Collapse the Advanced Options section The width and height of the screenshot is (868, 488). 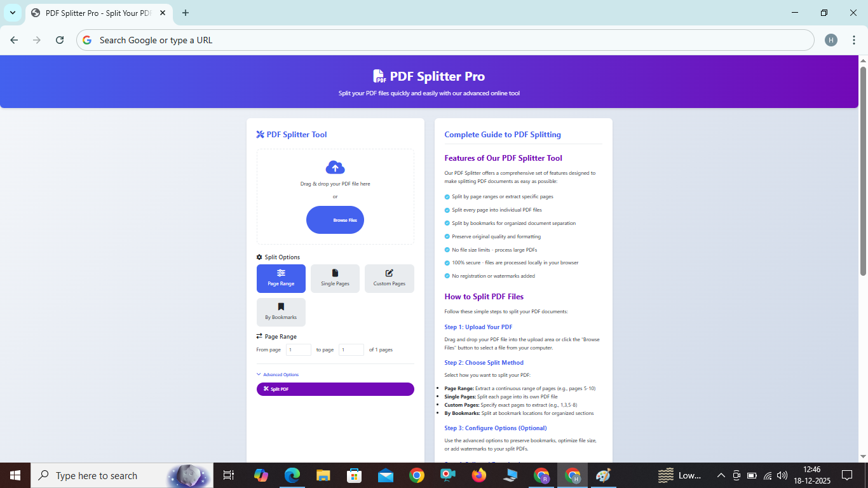pyautogui.click(x=278, y=374)
